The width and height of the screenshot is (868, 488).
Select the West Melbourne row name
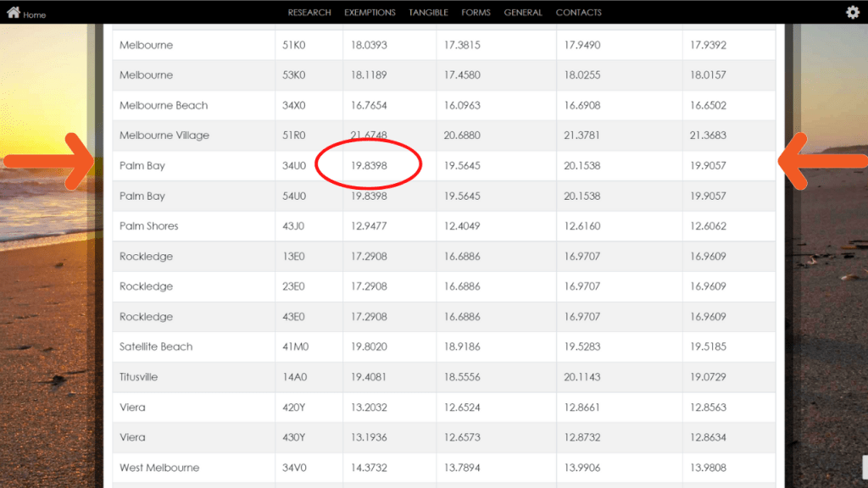click(x=159, y=468)
